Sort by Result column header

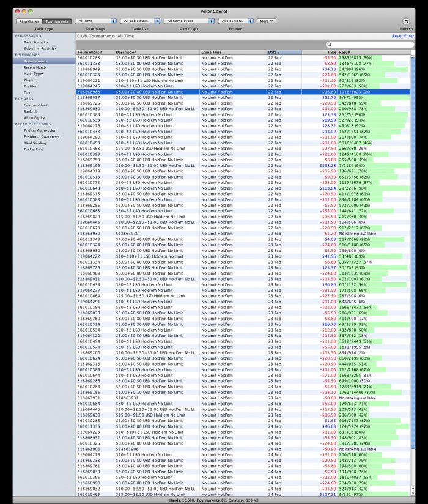point(374,52)
